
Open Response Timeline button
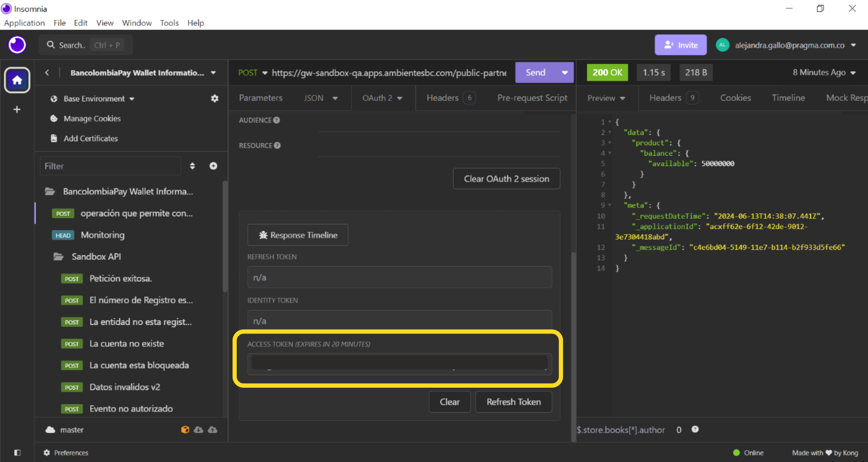click(x=298, y=235)
